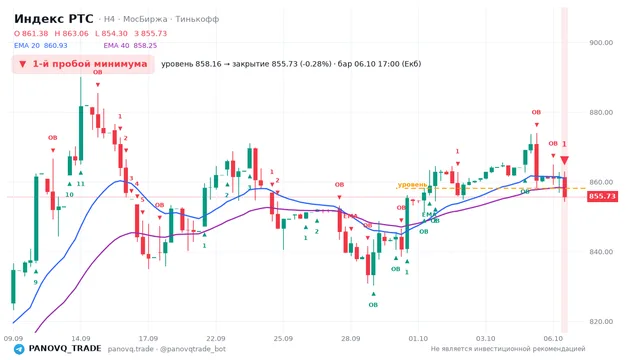Image resolution: width=640 pixels, height=360 pixels.
Task: Click the 03.10 date axis label
Action: pos(486,338)
